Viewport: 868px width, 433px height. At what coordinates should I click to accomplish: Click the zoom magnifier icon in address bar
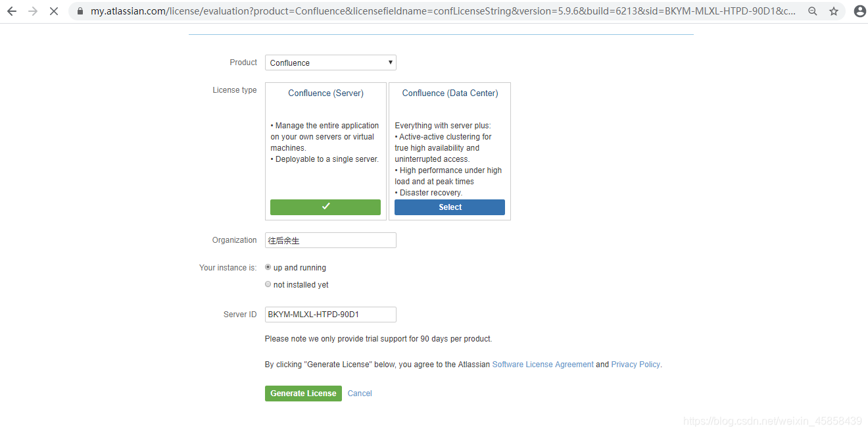pos(813,11)
